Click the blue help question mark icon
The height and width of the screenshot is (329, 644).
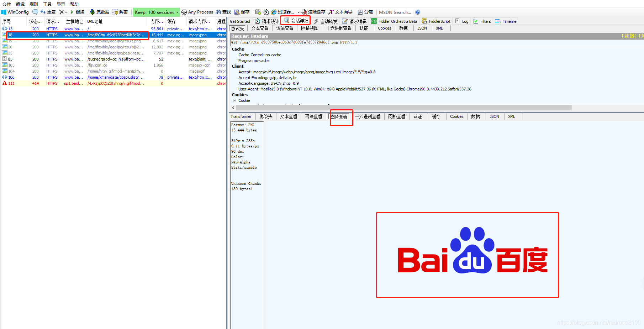tap(418, 12)
